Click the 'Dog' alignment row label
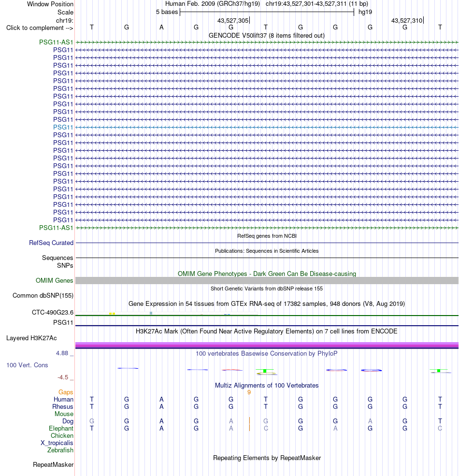Image resolution: width=459 pixels, height=476 pixels. [68, 421]
